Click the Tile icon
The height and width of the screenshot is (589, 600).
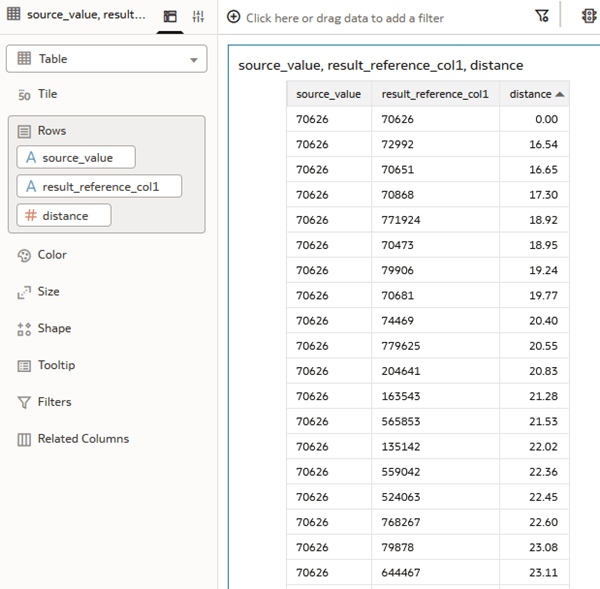point(24,95)
